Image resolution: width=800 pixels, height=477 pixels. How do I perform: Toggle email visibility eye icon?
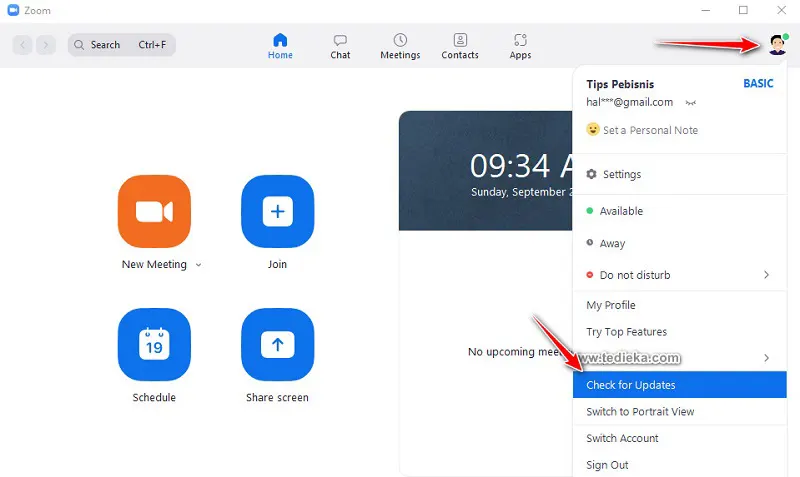691,103
